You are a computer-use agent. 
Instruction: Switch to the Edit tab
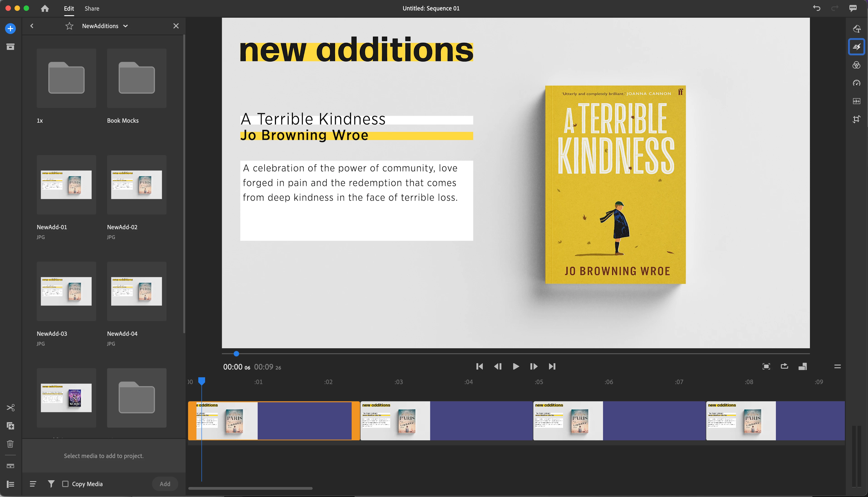pos(69,8)
